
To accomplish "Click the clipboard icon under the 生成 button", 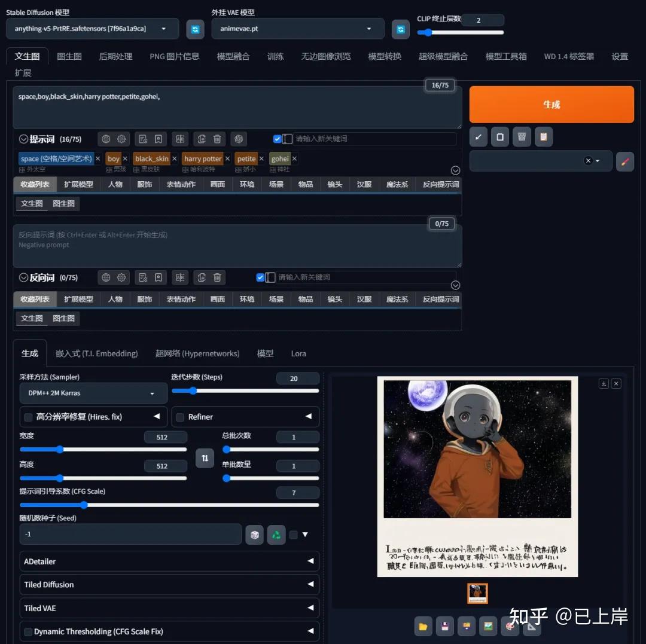I will tap(543, 137).
